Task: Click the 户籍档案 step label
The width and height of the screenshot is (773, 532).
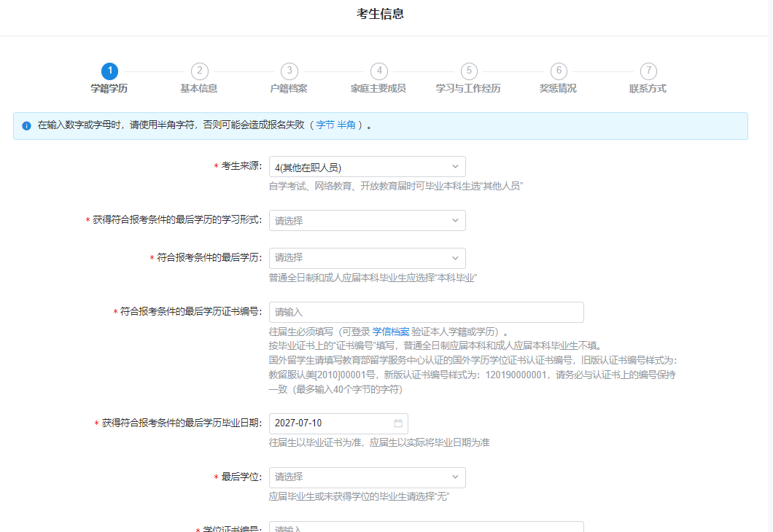Action: click(x=289, y=88)
